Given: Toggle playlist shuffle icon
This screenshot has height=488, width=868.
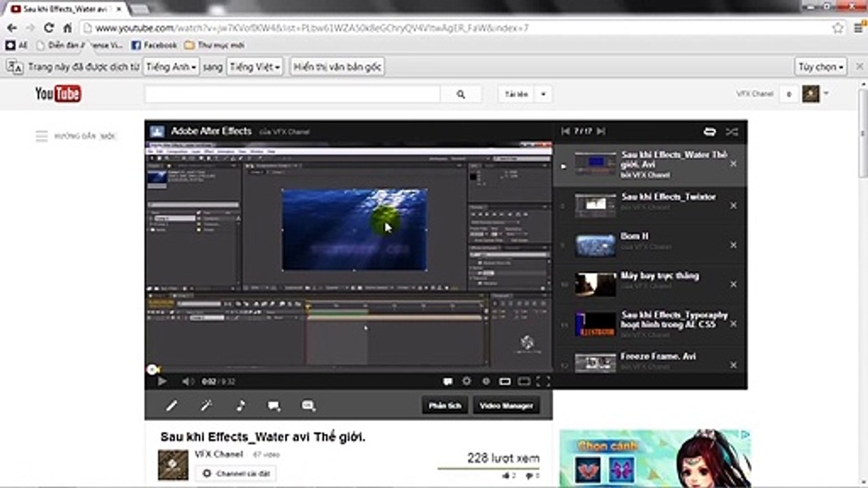Looking at the screenshot, I should [x=732, y=131].
